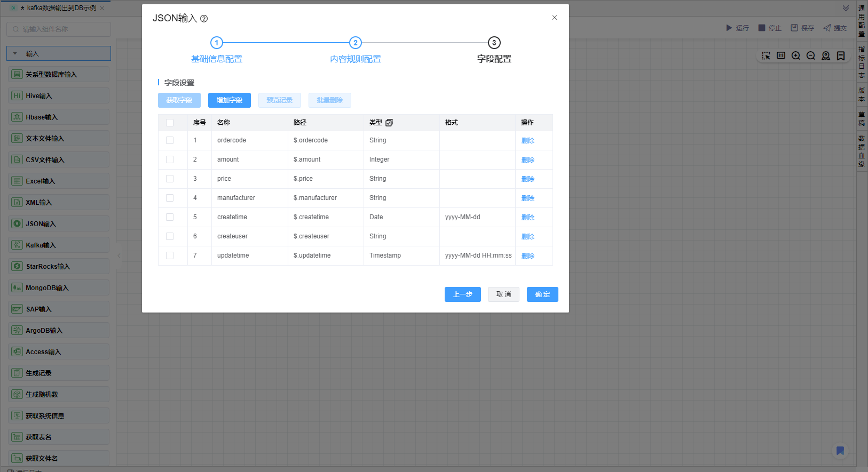Collapse the 输入 component category
This screenshot has height=472, width=868.
(x=15, y=54)
